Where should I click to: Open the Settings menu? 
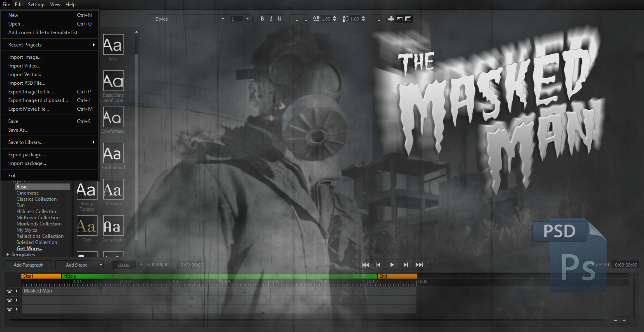37,5
